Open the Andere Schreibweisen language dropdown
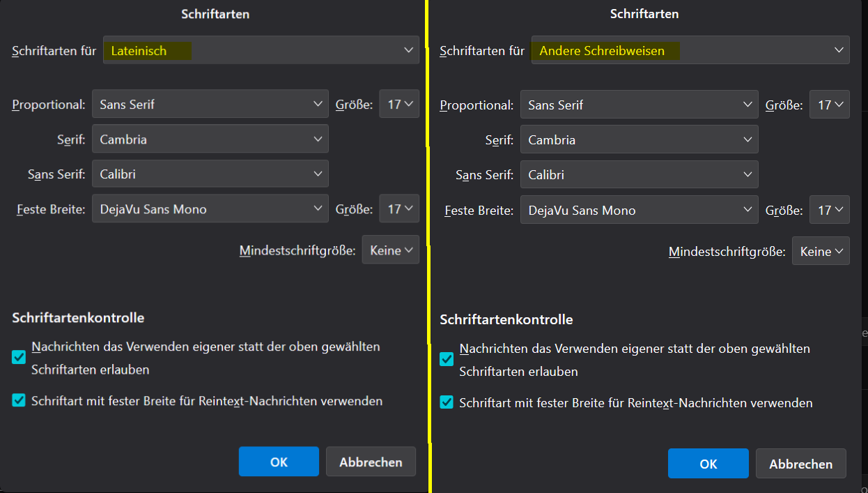868x493 pixels. pyautogui.click(x=690, y=50)
